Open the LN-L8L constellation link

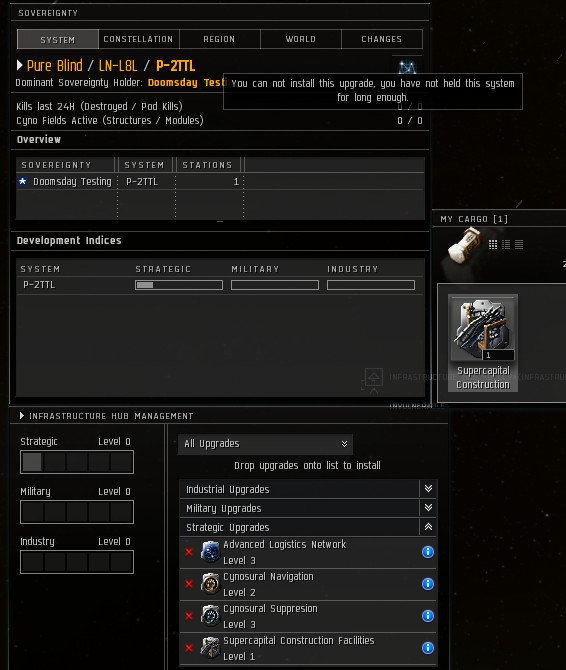(x=118, y=66)
